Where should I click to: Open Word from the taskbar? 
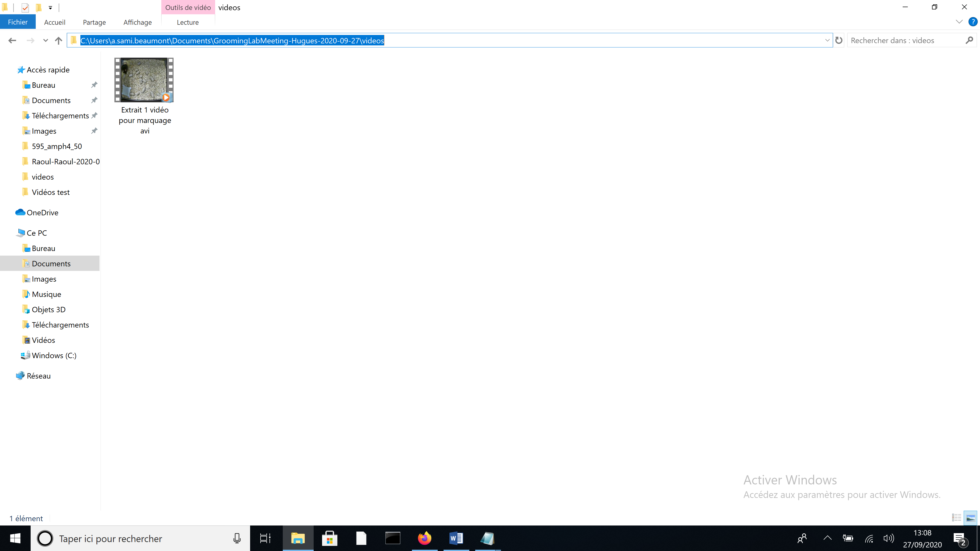(456, 539)
